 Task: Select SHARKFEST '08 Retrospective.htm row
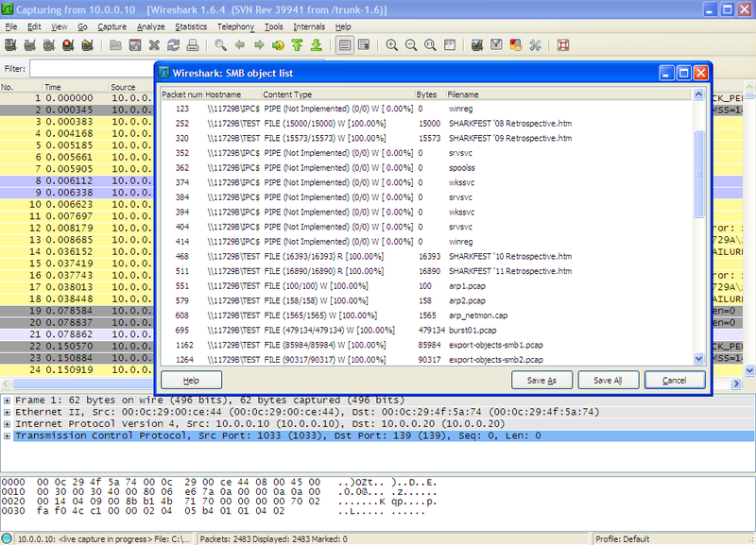pyautogui.click(x=426, y=124)
